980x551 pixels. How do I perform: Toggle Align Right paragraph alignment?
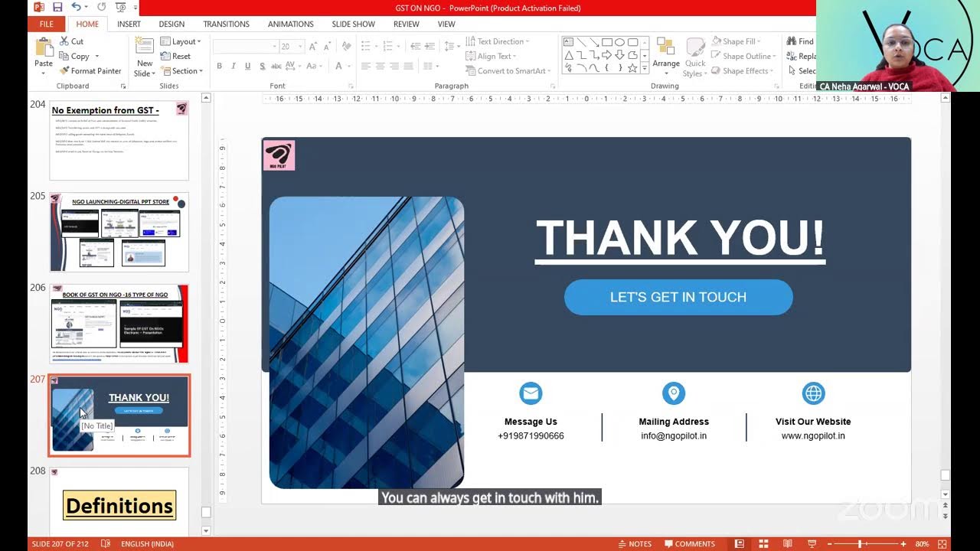(x=394, y=67)
